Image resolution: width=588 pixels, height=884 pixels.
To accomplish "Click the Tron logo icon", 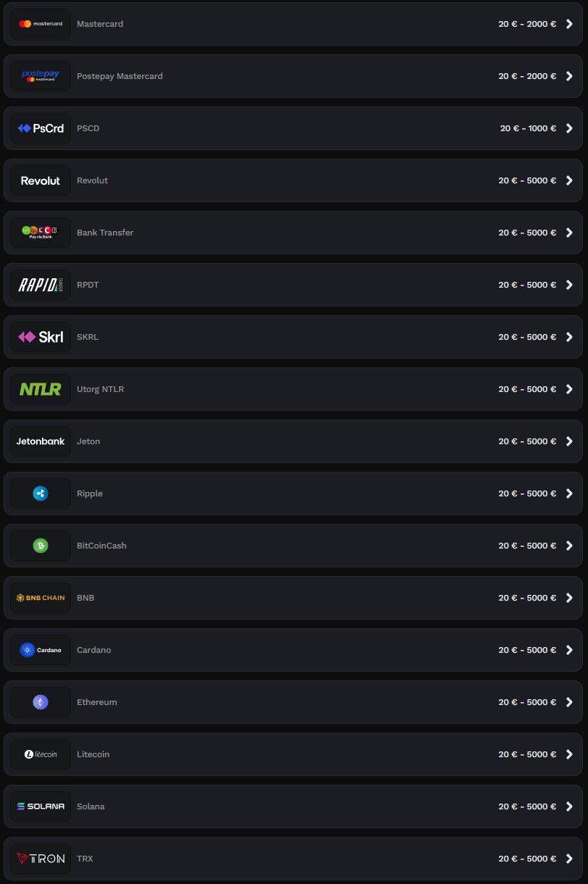I will (x=41, y=859).
